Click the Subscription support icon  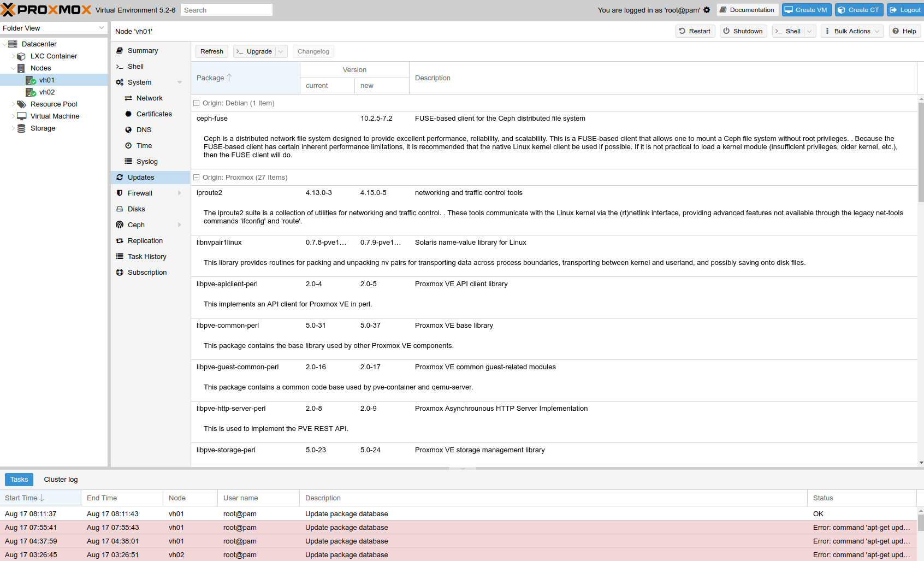[120, 272]
